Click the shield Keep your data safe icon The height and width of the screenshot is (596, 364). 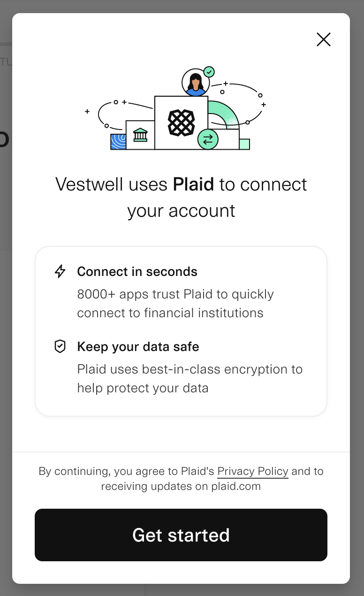tap(60, 346)
